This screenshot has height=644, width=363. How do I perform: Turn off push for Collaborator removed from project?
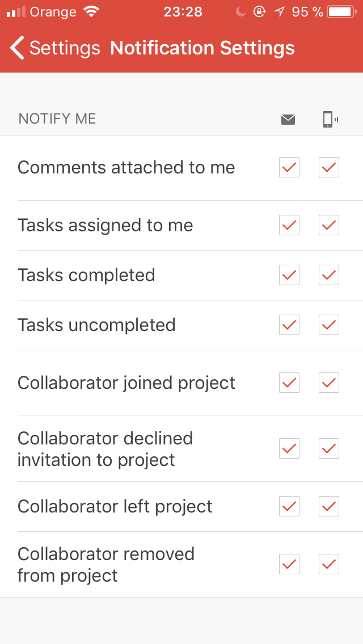[329, 564]
